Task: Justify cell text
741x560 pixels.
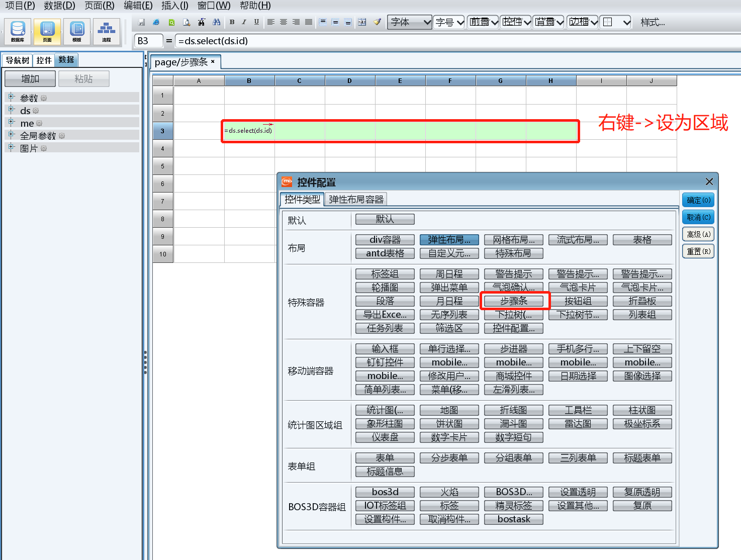Action: (x=309, y=22)
